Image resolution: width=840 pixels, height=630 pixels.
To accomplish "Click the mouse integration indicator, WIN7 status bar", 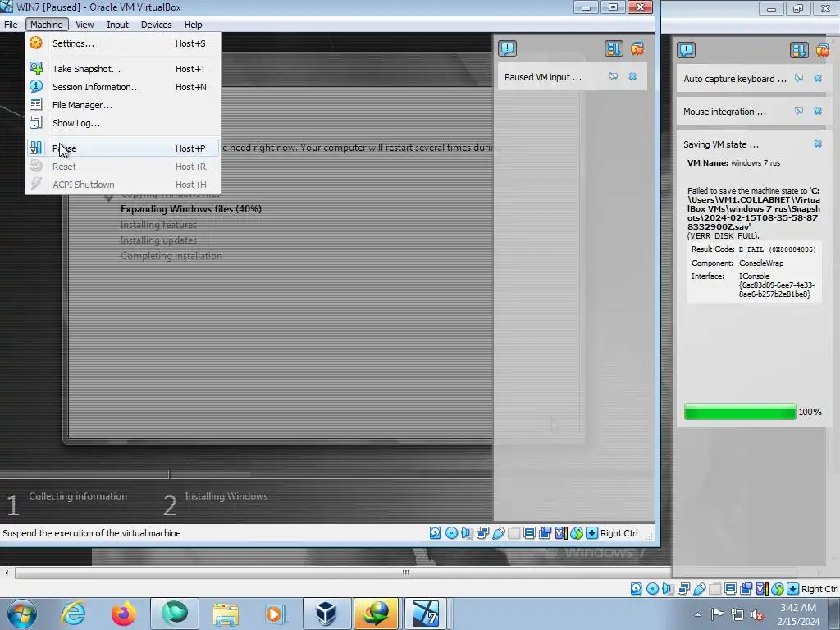I will point(577,533).
